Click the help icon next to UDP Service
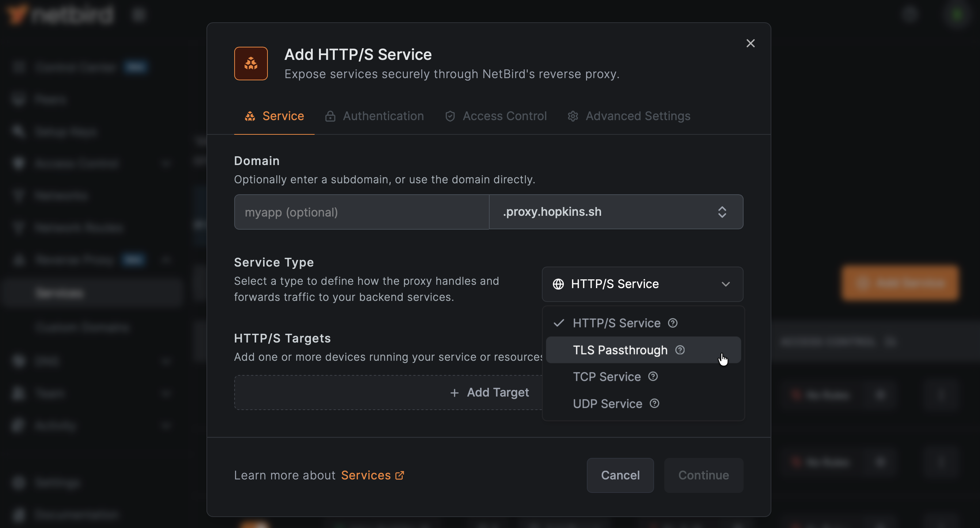Screen dimensions: 980x528 [x=654, y=403]
